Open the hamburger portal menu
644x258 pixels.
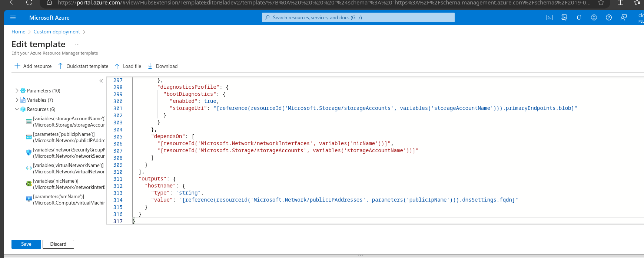(13, 17)
